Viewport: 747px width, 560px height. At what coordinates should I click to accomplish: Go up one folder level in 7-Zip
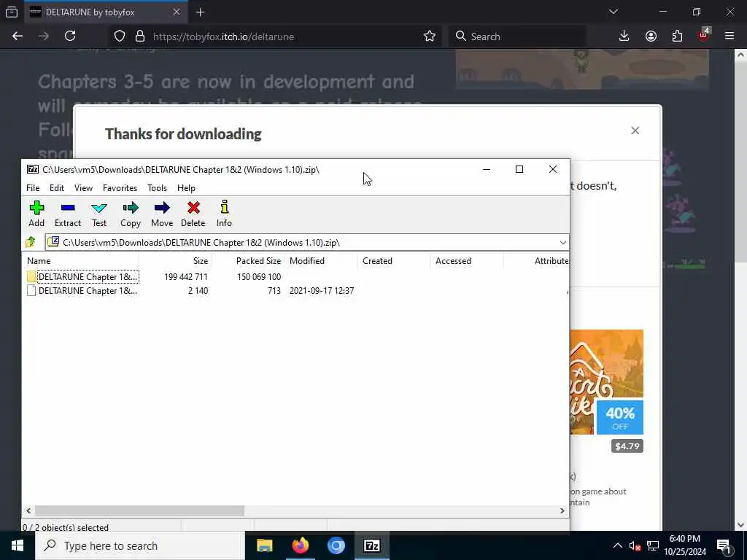31,242
